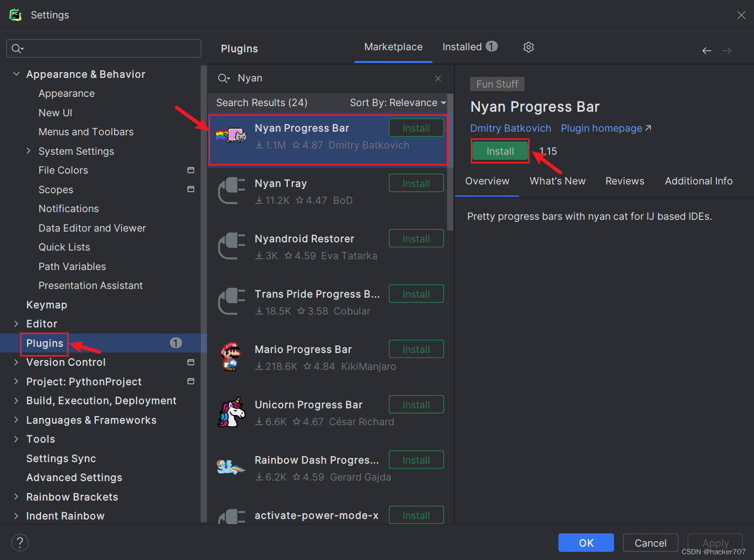Expand Indent Rainbow section

click(x=16, y=516)
